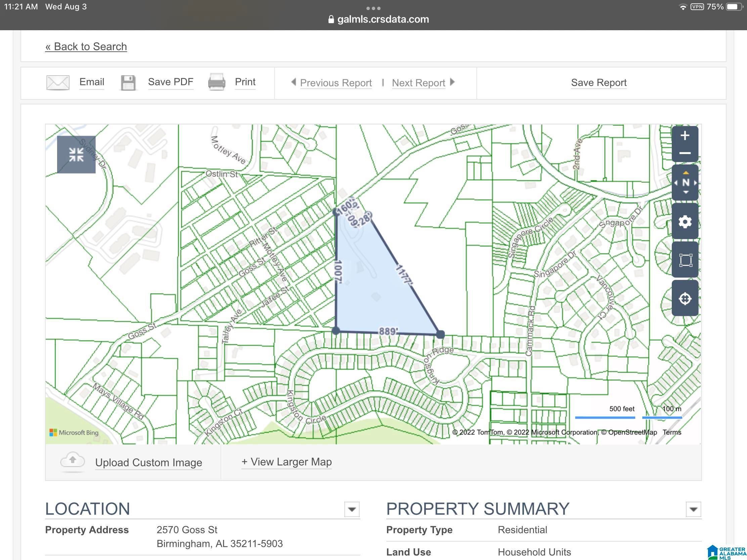Click the Next Report right arrow
This screenshot has width=747, height=560.
coord(452,82)
